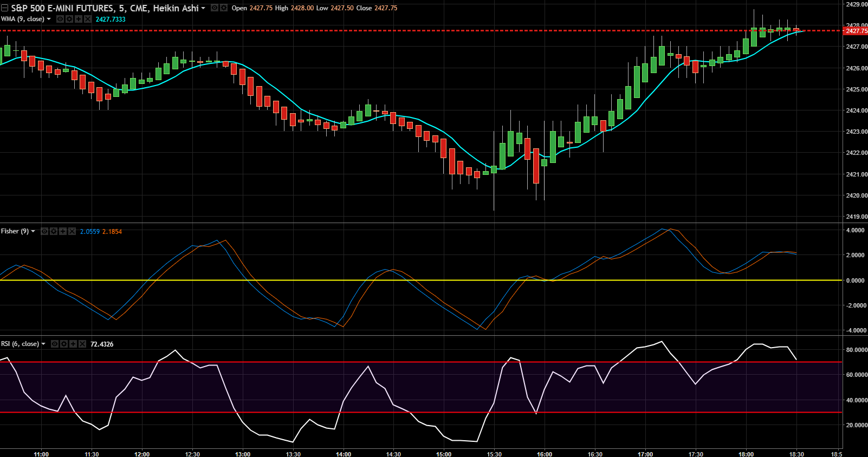Click the Close value 2427.75 in header
The image size is (868, 457).
(x=386, y=8)
